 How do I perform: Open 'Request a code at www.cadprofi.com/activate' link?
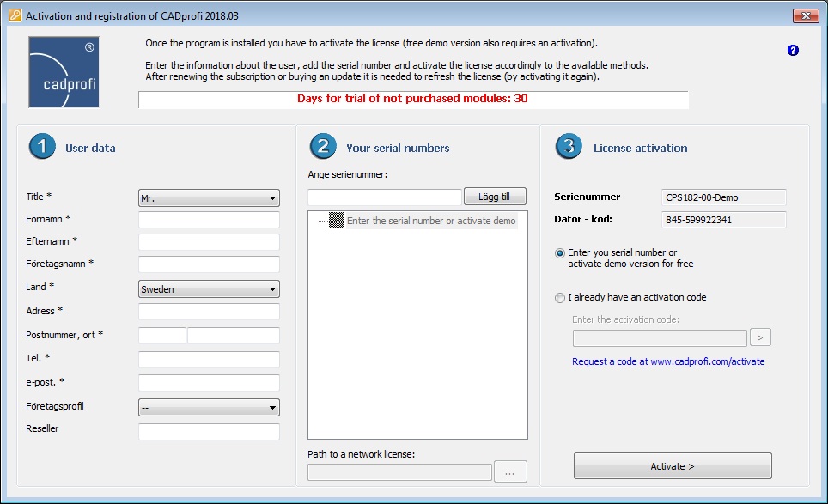668,361
